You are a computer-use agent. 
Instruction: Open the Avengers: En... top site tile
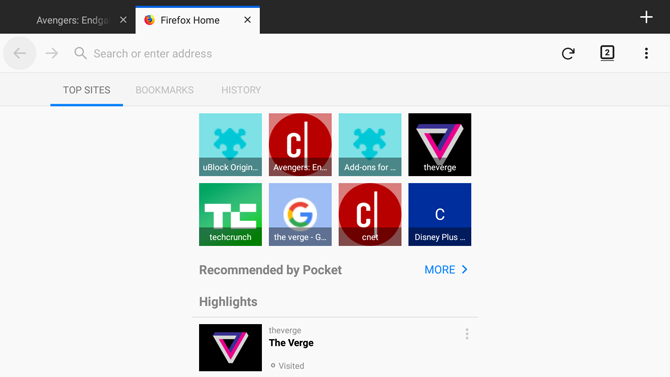tap(300, 144)
